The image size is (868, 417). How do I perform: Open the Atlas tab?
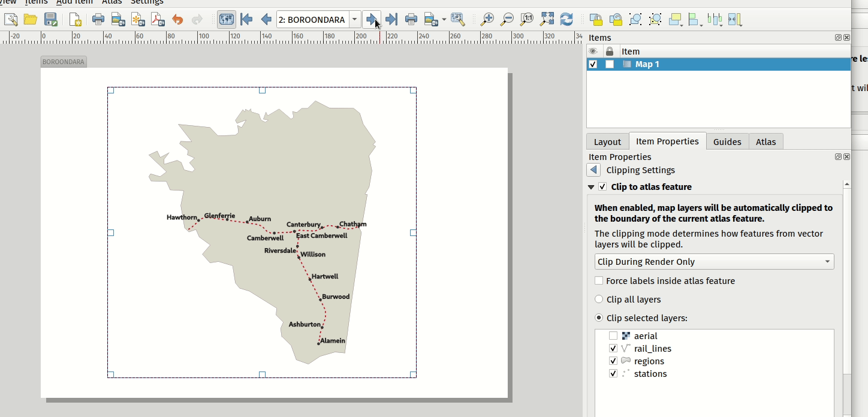click(x=765, y=142)
